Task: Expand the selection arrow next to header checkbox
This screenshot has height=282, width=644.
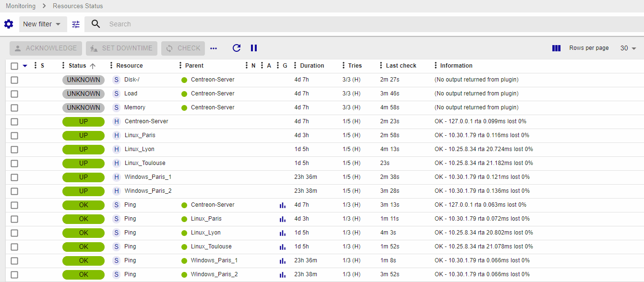Action: coord(25,66)
